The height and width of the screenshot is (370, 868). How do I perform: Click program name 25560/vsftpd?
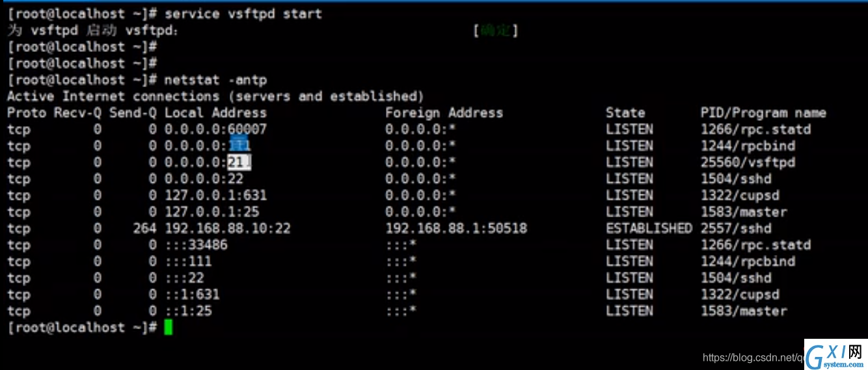pos(748,162)
